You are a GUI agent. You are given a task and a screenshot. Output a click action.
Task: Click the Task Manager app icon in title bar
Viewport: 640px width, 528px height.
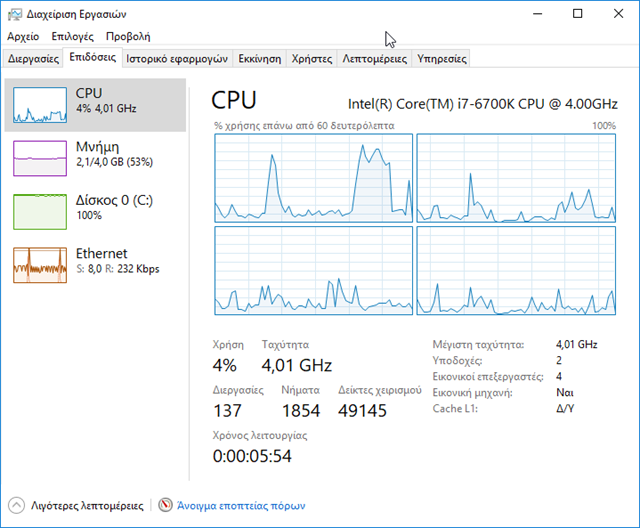(x=13, y=14)
